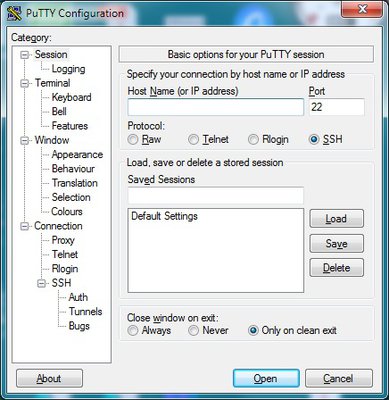Screen dimensions: 389x400
Task: Open Appearance settings in the tree
Action: pos(77,154)
